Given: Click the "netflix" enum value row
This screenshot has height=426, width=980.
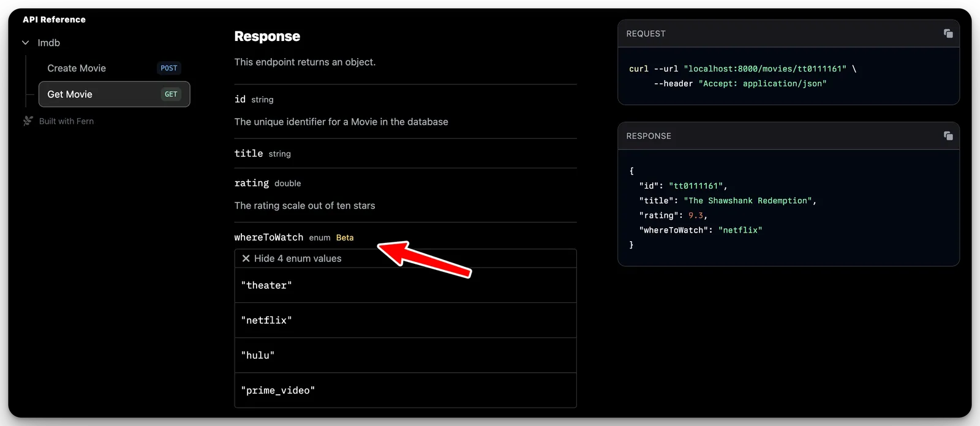Looking at the screenshot, I should (405, 320).
